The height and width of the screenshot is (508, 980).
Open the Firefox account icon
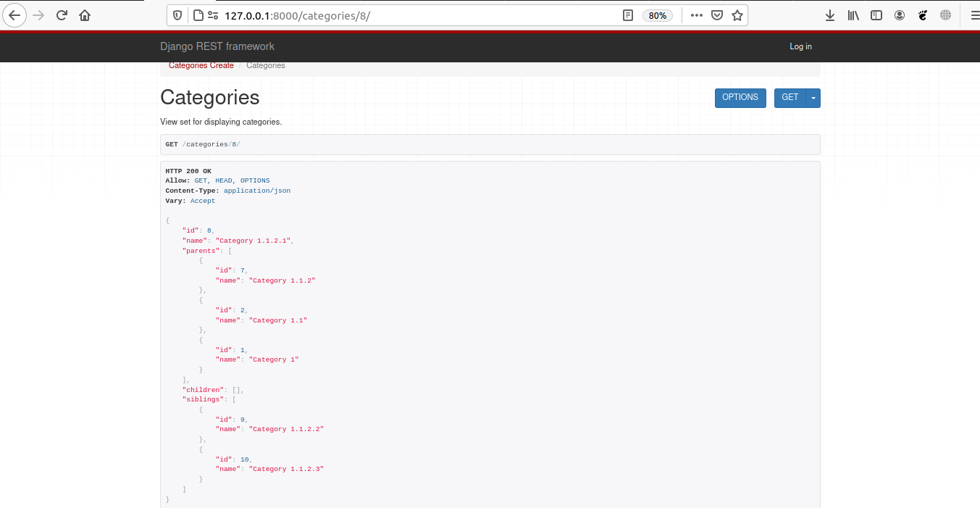[900, 15]
